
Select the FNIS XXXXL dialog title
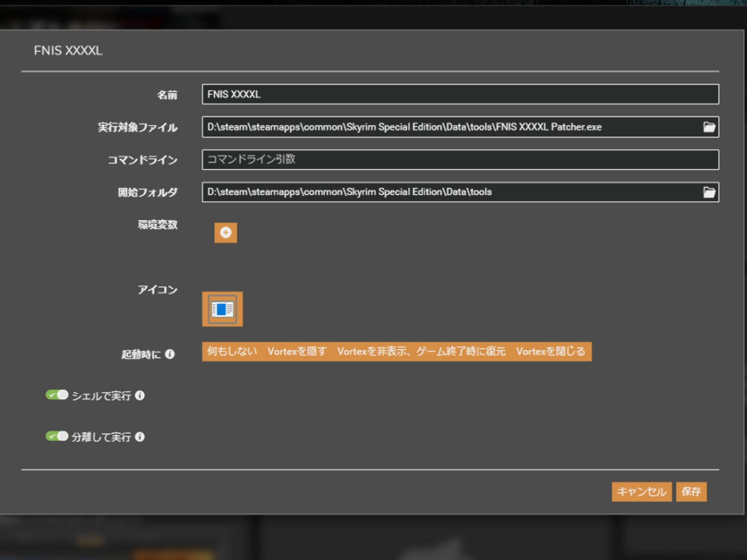point(68,51)
